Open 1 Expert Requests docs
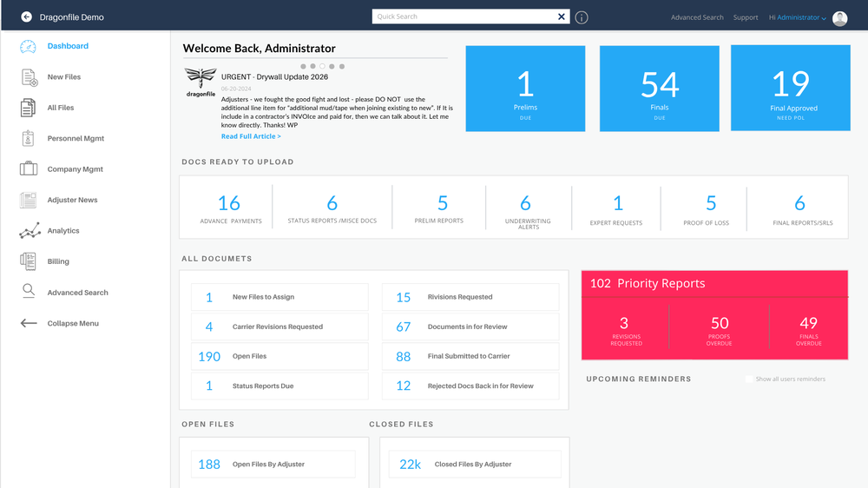Screen dimensions: 868x488 (x=616, y=209)
